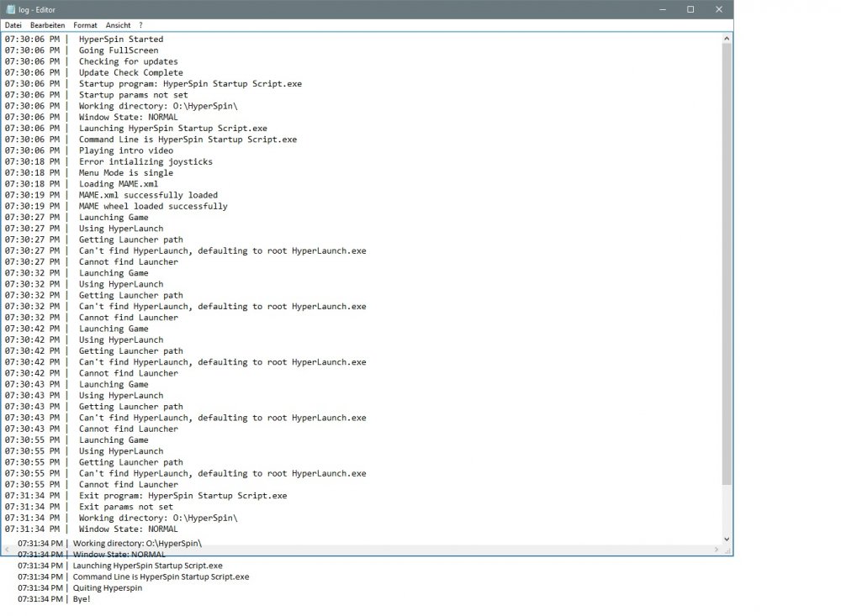The width and height of the screenshot is (841, 616).
Task: Click the vertical scrollbar up arrow
Action: click(727, 38)
